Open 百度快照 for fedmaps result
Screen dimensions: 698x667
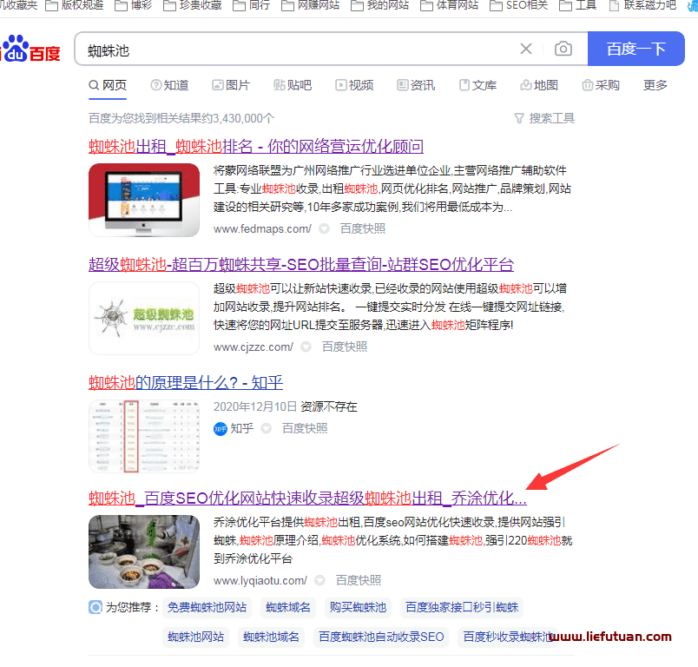click(363, 229)
